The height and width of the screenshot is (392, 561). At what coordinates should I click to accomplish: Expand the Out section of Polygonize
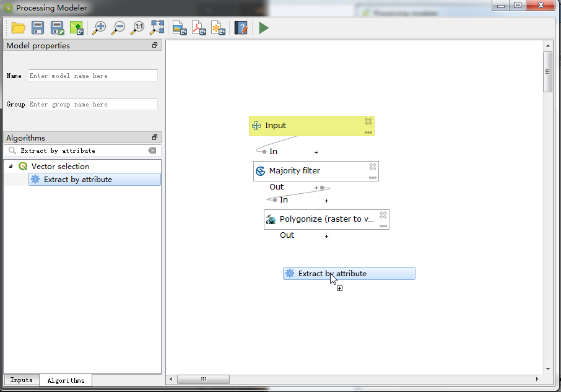pyautogui.click(x=326, y=236)
